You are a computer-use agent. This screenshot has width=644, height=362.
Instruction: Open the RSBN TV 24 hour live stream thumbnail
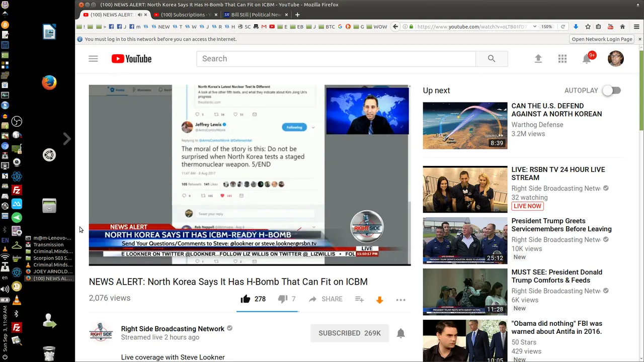(x=465, y=189)
